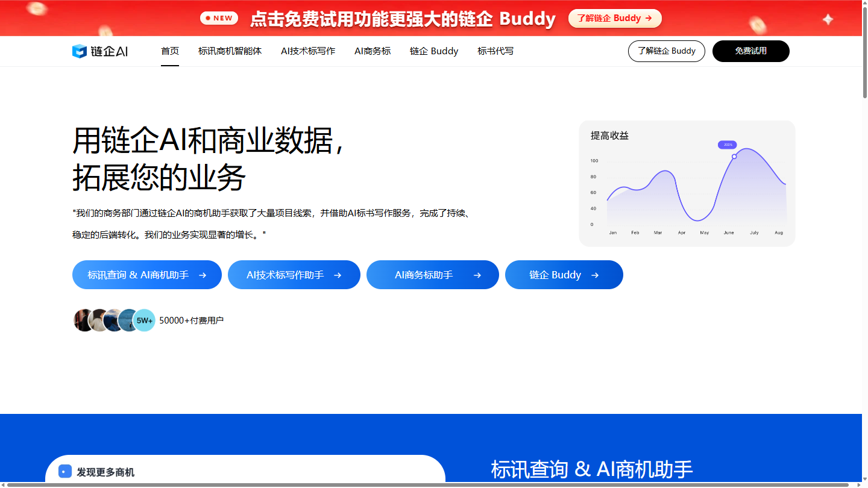Click 了解链企 Buddy pill in the red banner
Image resolution: width=868 pixels, height=488 pixels.
(615, 18)
